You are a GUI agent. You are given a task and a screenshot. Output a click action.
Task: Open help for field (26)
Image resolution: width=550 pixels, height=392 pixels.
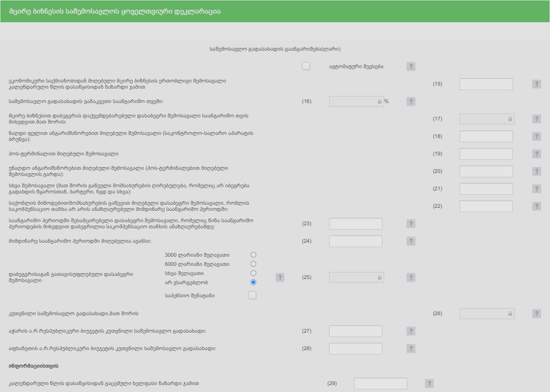536,313
